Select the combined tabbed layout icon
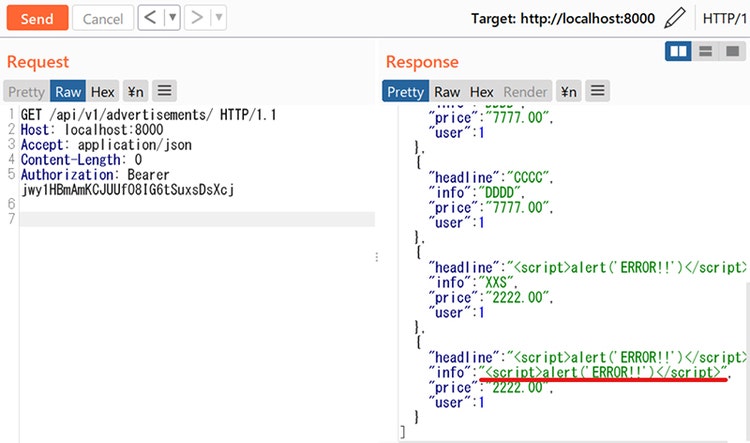 732,51
